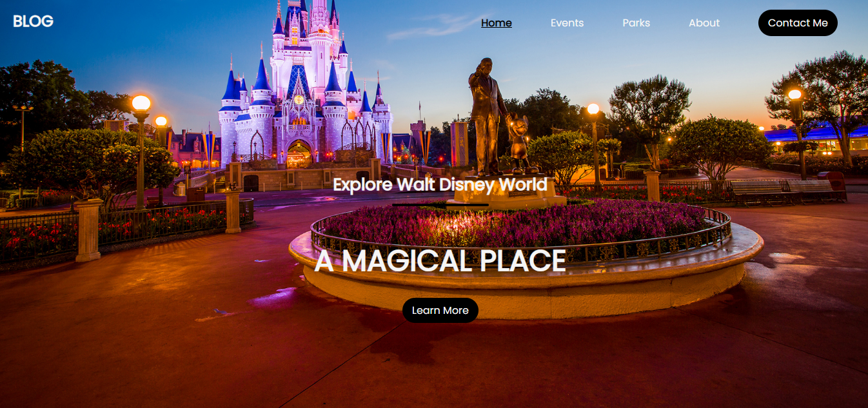The image size is (868, 408).
Task: Click the BLOG logo
Action: (x=33, y=21)
